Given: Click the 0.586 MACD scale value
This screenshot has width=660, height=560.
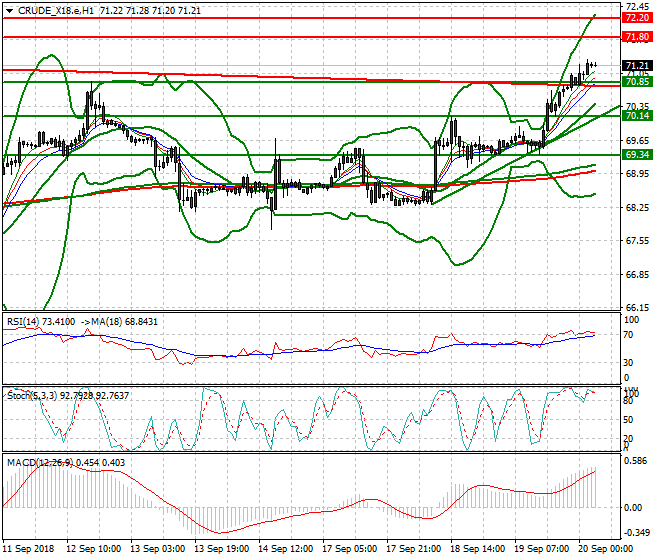Looking at the screenshot, I should [x=636, y=461].
